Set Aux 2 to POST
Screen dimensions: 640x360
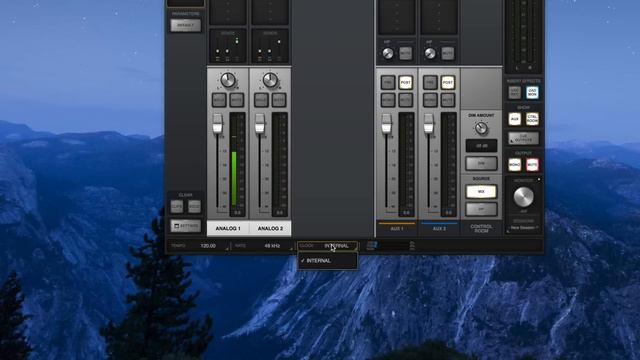pos(448,82)
